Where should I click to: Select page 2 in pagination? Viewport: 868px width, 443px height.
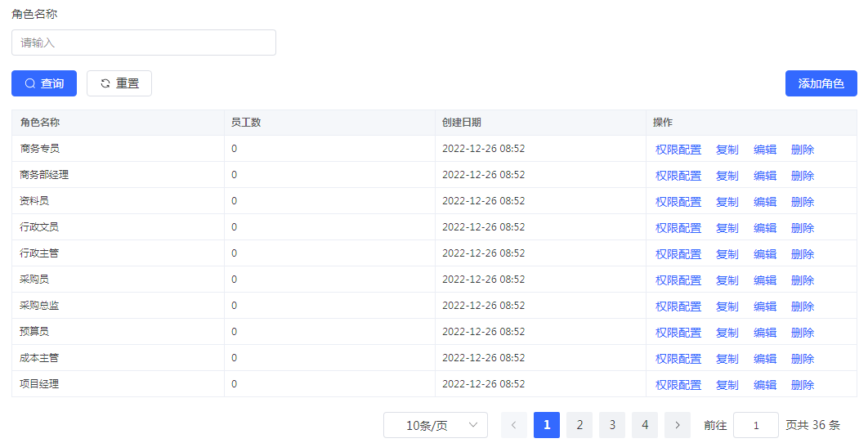click(x=579, y=425)
